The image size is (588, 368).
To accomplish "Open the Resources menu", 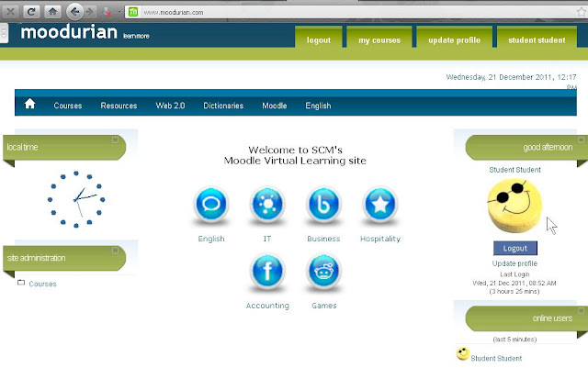I will 119,106.
